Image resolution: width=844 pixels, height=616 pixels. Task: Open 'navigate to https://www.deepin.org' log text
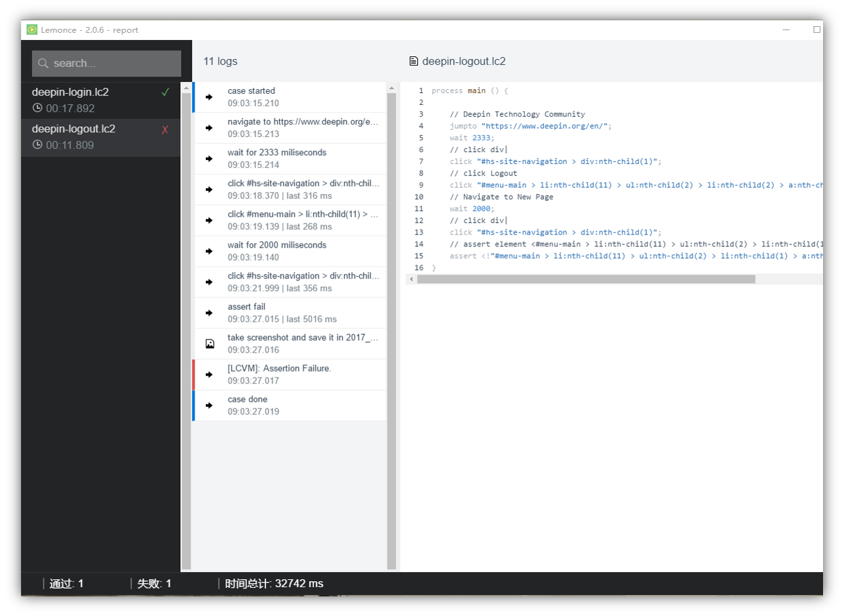coord(303,122)
